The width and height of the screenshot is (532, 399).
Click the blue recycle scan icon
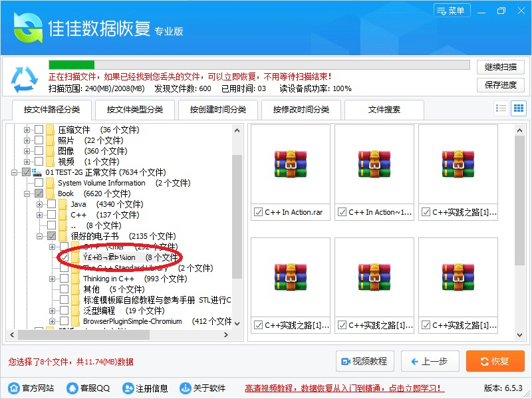25,79
